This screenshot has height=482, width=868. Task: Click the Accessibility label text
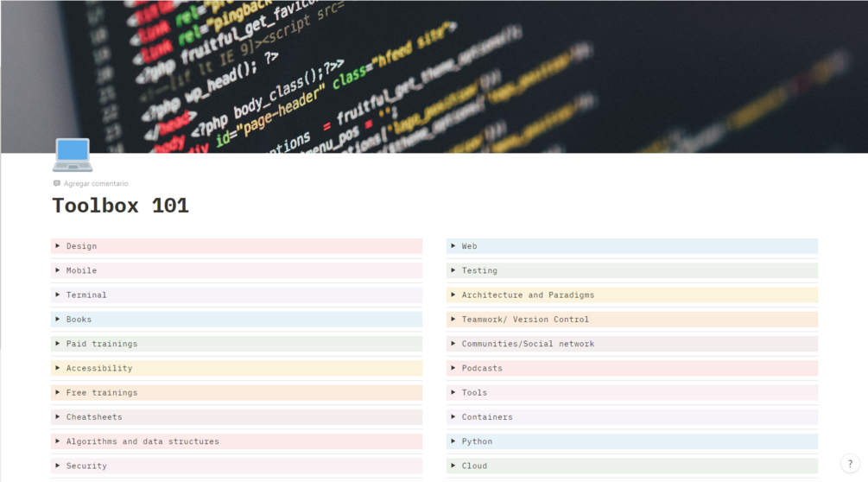tap(99, 368)
